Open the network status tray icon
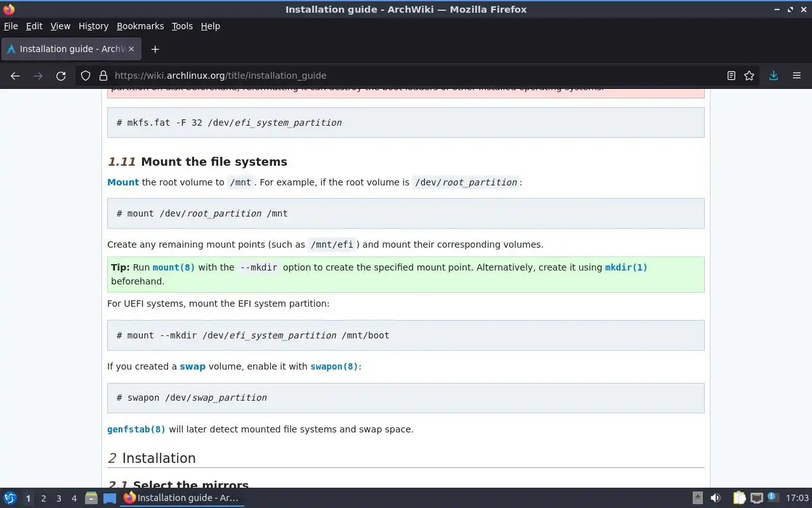The image size is (812, 508). 756,498
